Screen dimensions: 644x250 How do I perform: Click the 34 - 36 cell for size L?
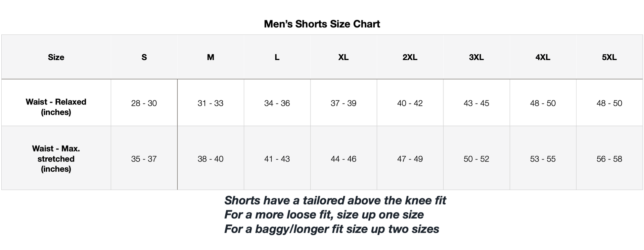pos(277,103)
